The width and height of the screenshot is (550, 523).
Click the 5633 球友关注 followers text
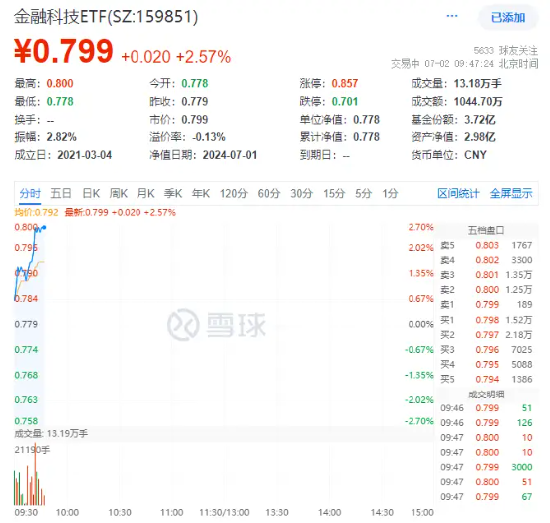point(505,51)
